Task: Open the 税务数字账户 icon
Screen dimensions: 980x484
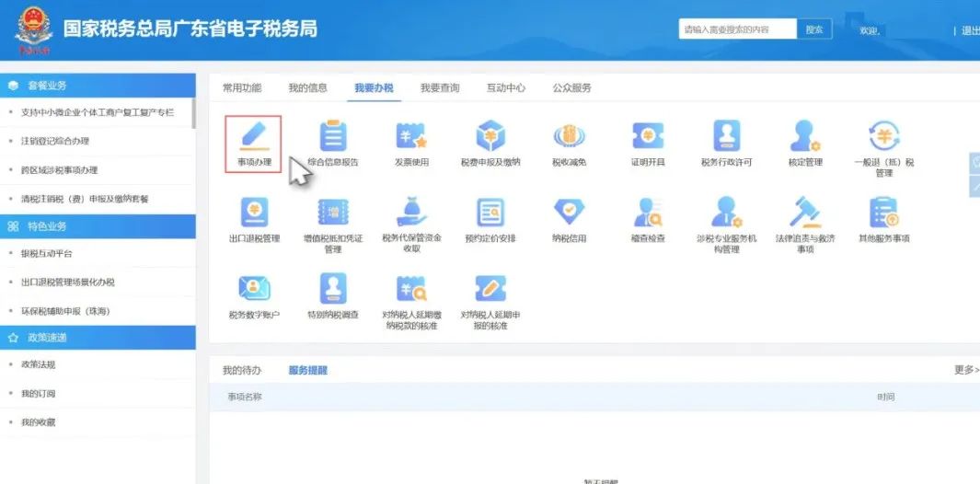Action: click(x=254, y=296)
